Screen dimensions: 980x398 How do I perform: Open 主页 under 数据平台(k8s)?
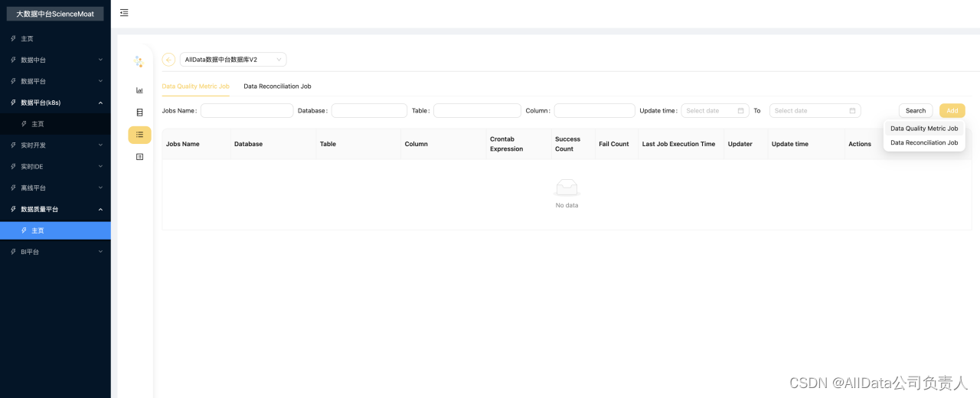coord(55,124)
